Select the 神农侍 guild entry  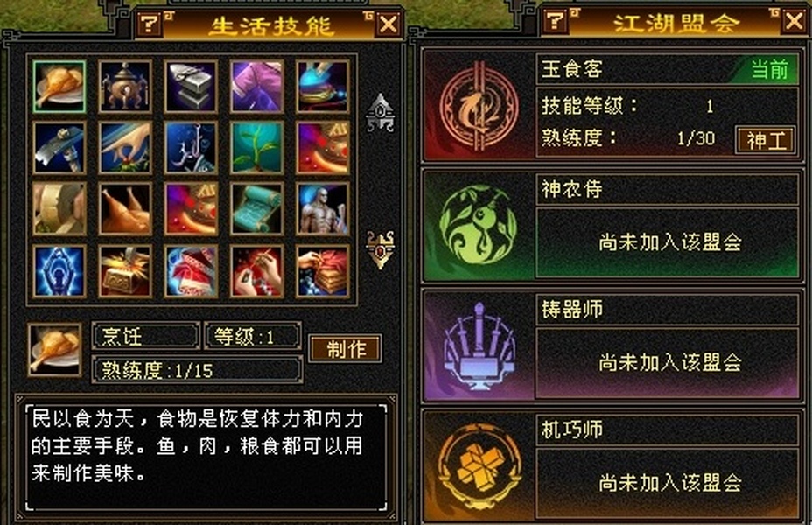point(612,225)
